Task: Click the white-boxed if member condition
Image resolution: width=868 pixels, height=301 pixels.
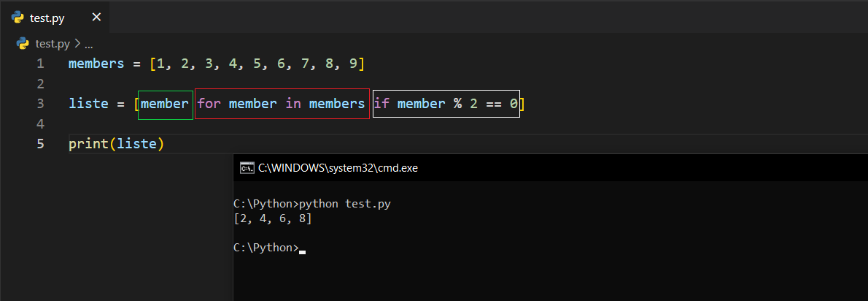Action: tap(446, 104)
